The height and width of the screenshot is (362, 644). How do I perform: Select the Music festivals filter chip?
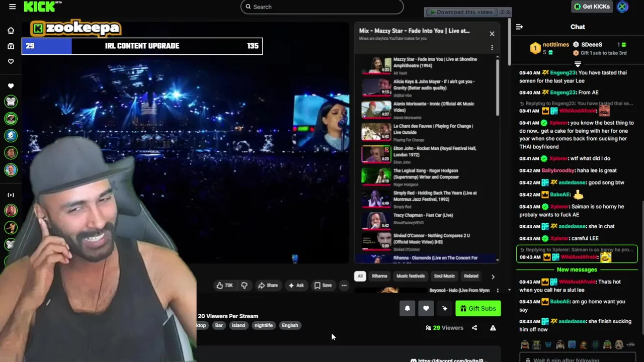coord(411,276)
